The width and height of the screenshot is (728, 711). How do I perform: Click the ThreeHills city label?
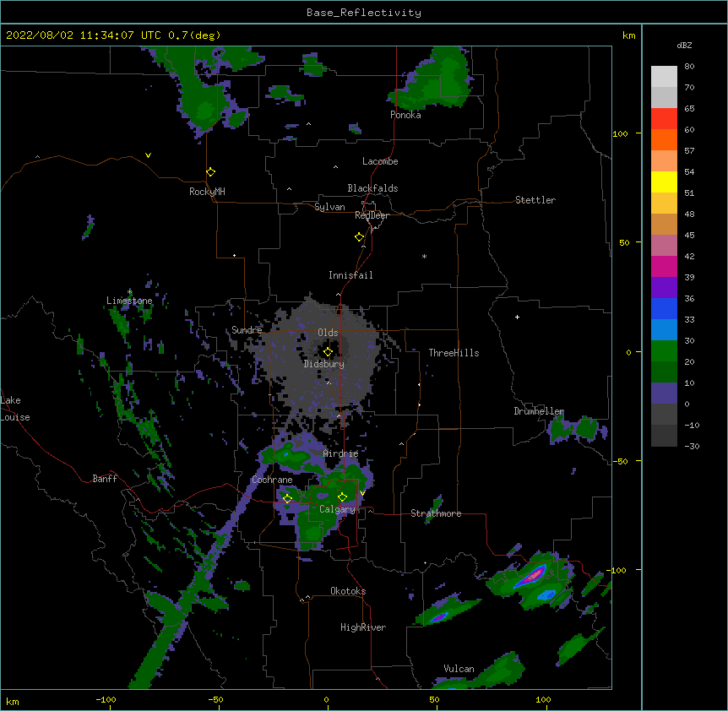(x=454, y=353)
